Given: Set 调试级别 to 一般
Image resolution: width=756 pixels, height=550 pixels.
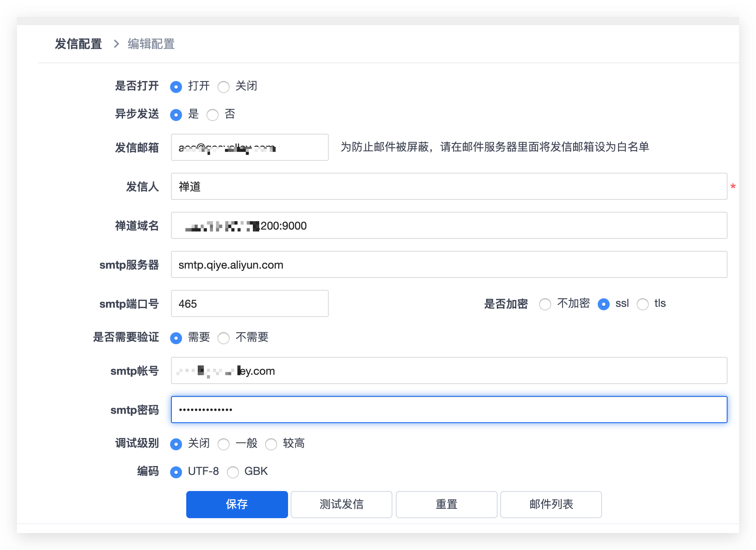Looking at the screenshot, I should click(224, 444).
